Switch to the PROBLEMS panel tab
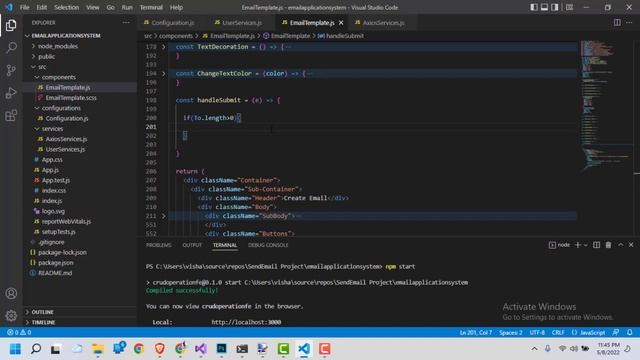640x360 pixels. point(159,245)
